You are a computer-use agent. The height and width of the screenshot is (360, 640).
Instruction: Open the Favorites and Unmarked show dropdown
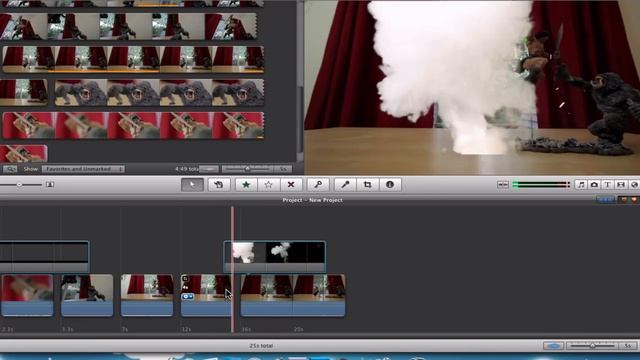point(83,169)
